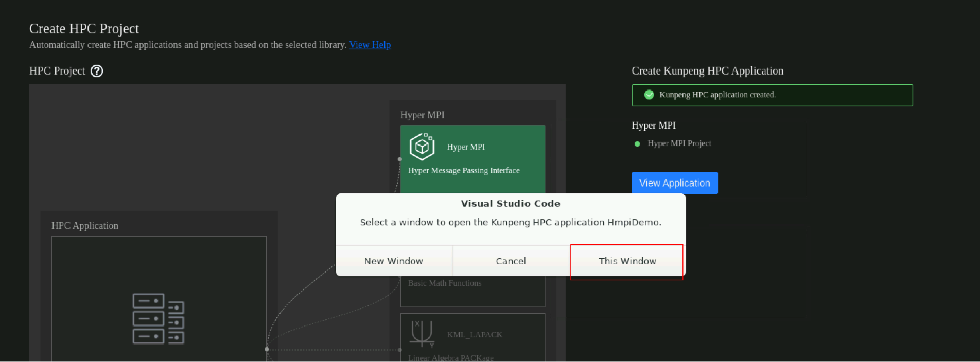
Task: Select the Hyper MPI library card
Action: click(x=472, y=159)
